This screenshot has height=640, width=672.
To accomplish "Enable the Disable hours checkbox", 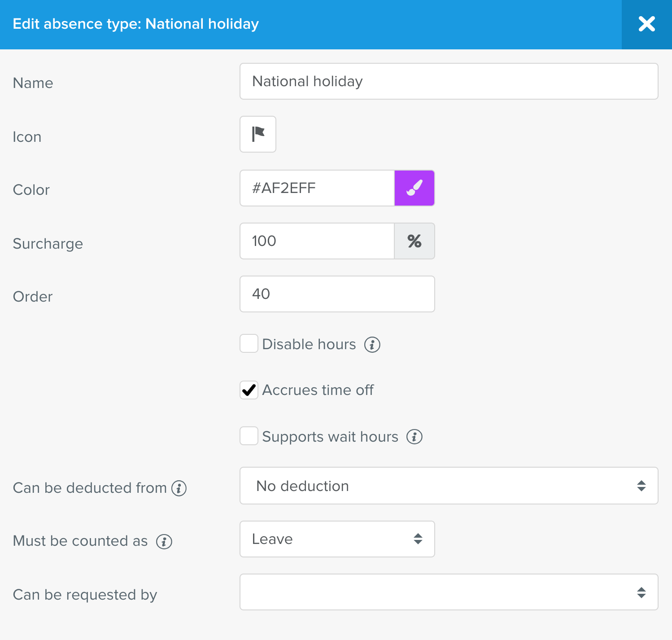I will 249,344.
